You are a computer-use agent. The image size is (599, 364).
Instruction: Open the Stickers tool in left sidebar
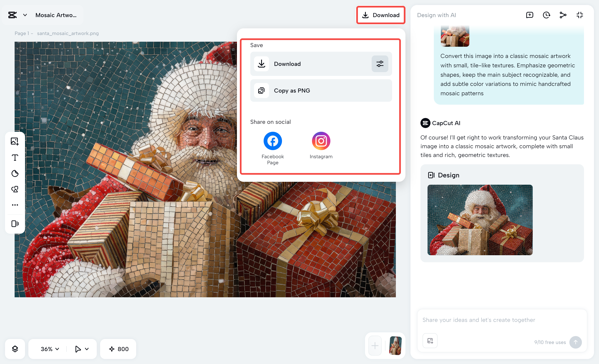[x=15, y=173]
